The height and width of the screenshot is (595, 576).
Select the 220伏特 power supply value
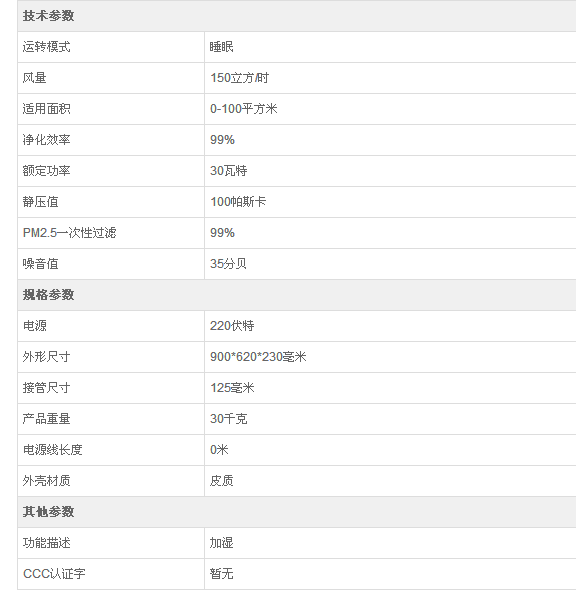pos(232,326)
